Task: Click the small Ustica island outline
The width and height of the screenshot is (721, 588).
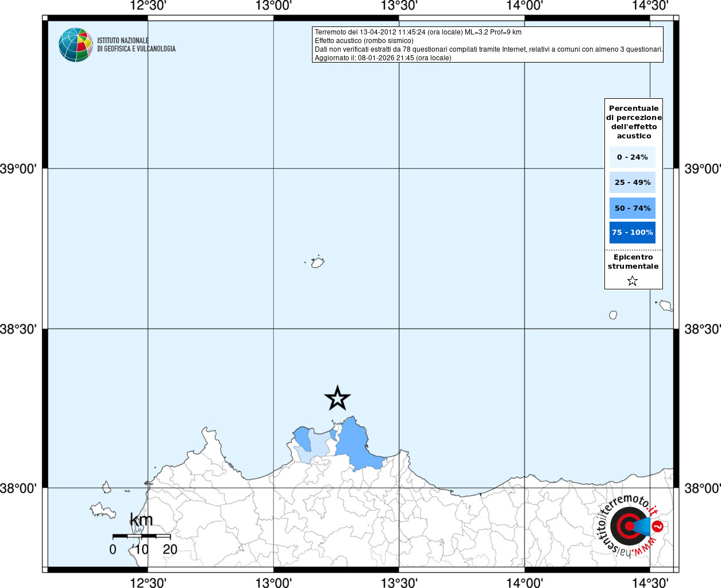Action: 317,262
